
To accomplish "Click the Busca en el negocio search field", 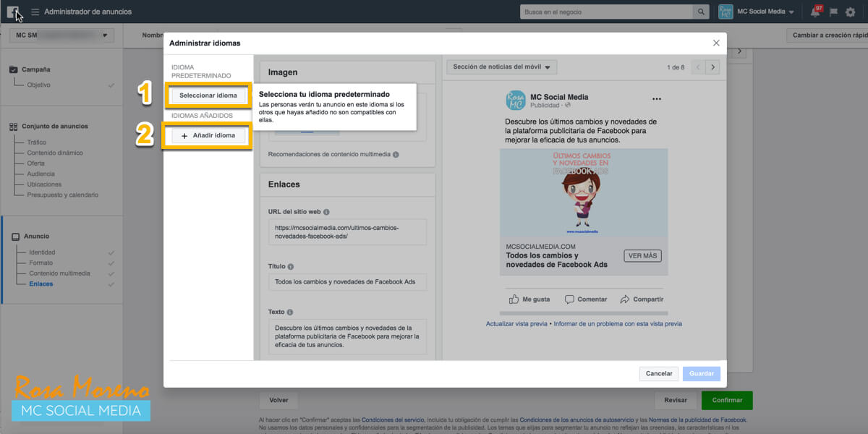I will [x=606, y=12].
